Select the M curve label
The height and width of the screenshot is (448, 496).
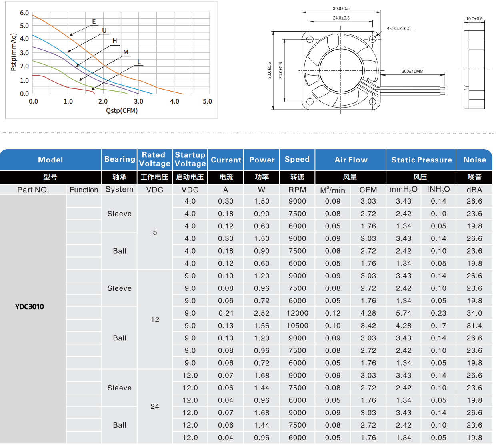126,52
